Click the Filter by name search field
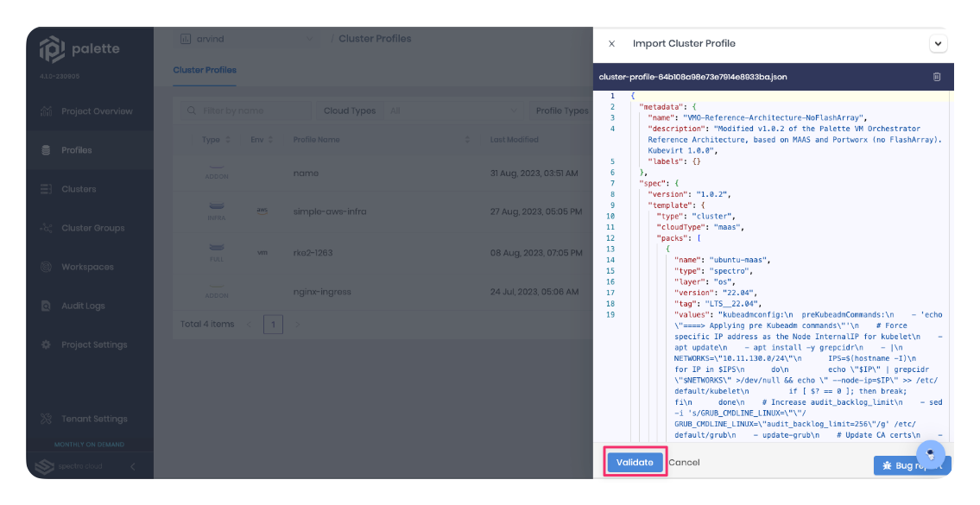980x505 pixels. [x=245, y=110]
